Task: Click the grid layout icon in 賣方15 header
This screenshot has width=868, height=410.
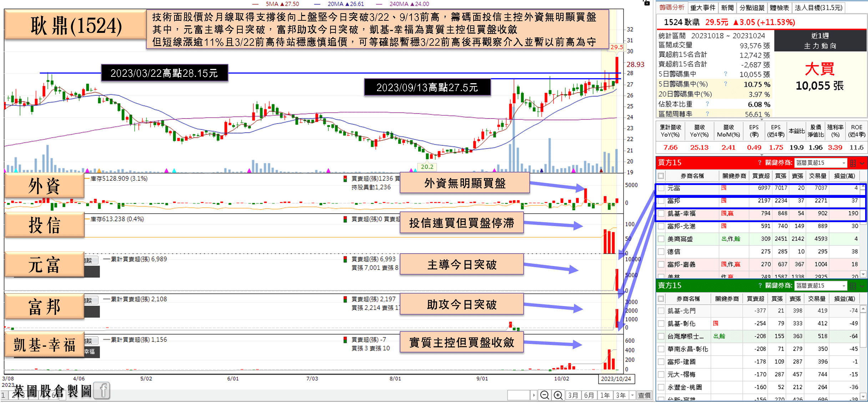Action: coord(853,286)
